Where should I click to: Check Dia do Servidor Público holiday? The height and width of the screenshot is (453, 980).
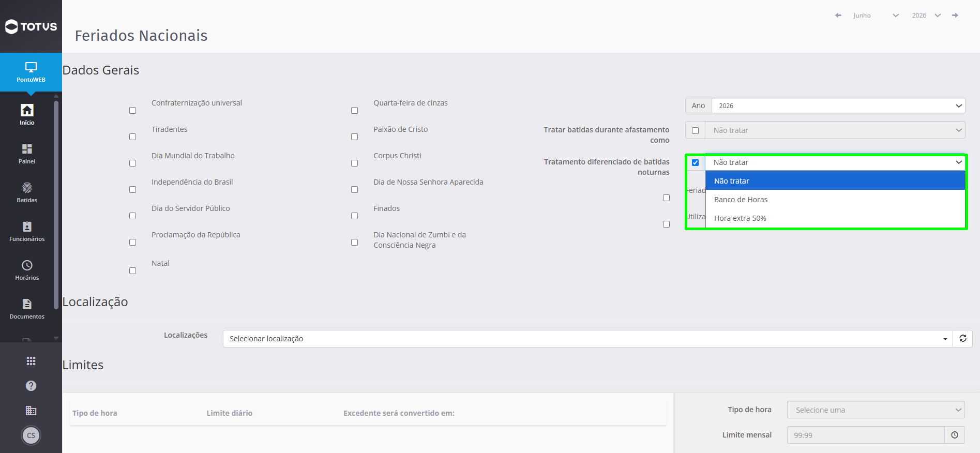point(132,216)
